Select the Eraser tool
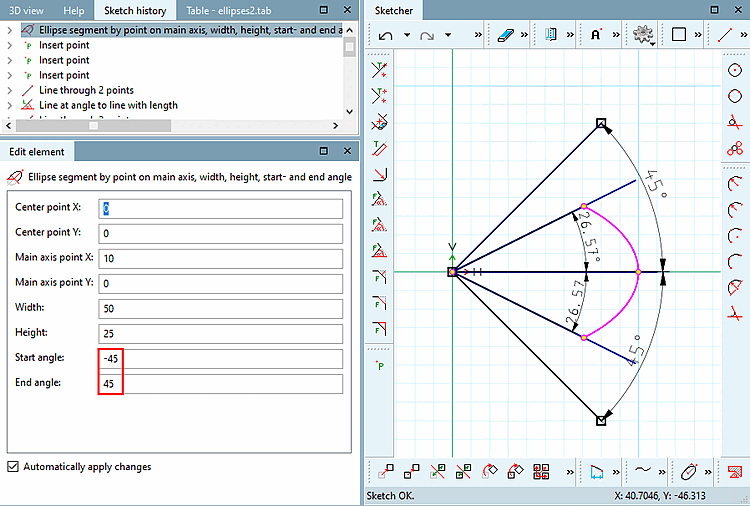Image resolution: width=750 pixels, height=506 pixels. (x=504, y=35)
